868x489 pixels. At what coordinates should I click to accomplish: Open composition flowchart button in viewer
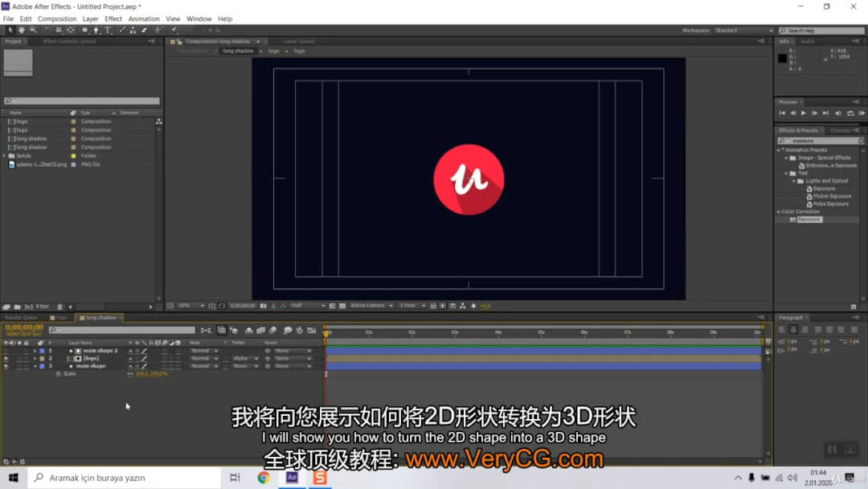[x=463, y=306]
